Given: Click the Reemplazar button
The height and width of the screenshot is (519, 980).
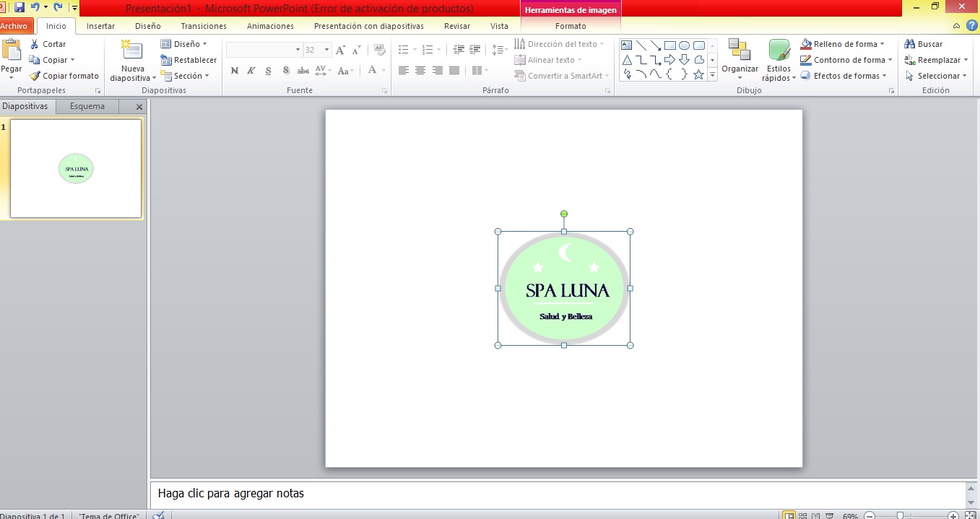Looking at the screenshot, I should click(x=935, y=59).
